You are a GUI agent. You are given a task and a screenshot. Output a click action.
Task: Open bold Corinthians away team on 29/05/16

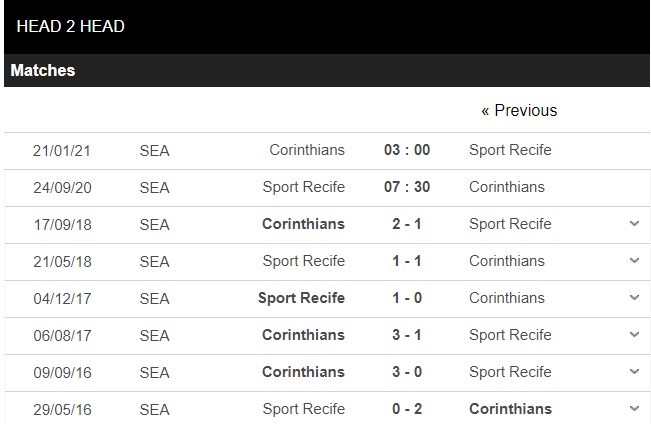[510, 409]
